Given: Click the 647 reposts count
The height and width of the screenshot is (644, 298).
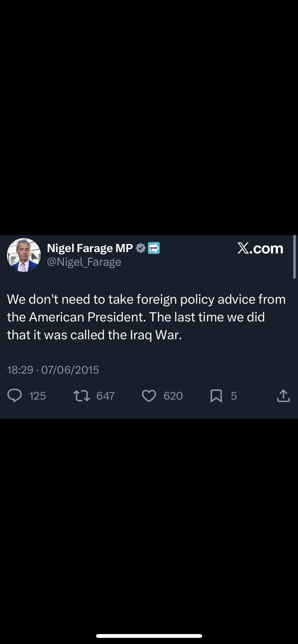Looking at the screenshot, I should tap(105, 396).
